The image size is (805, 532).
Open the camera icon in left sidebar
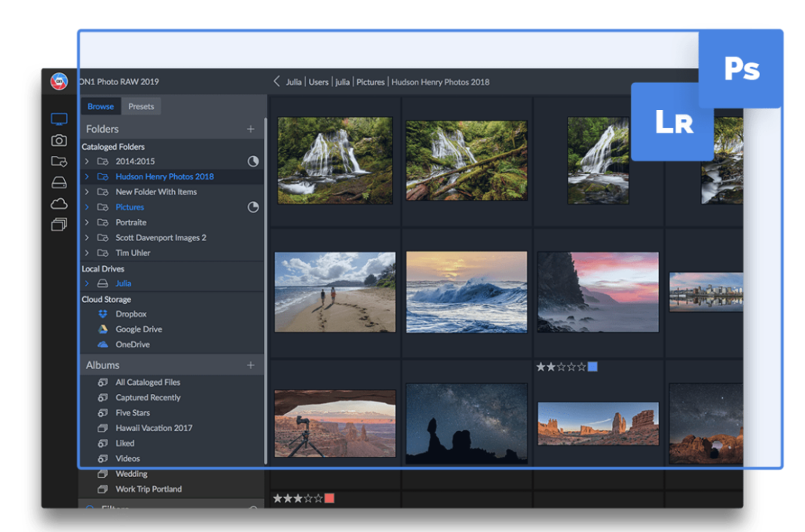click(59, 140)
